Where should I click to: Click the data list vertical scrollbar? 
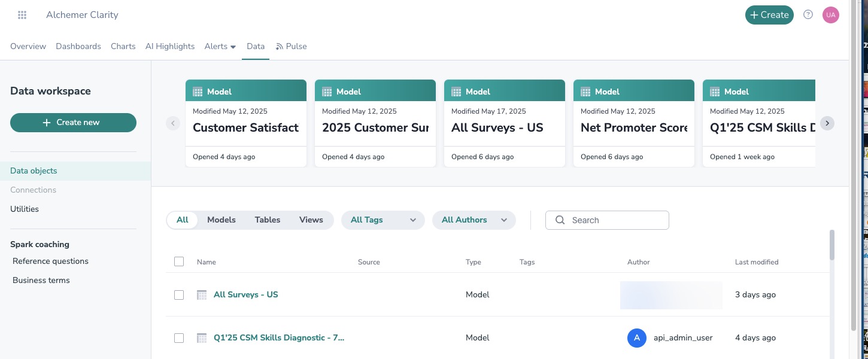(x=832, y=245)
